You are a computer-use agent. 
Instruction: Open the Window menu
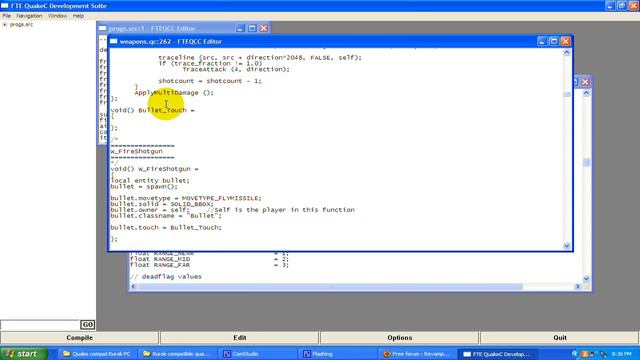pos(57,16)
